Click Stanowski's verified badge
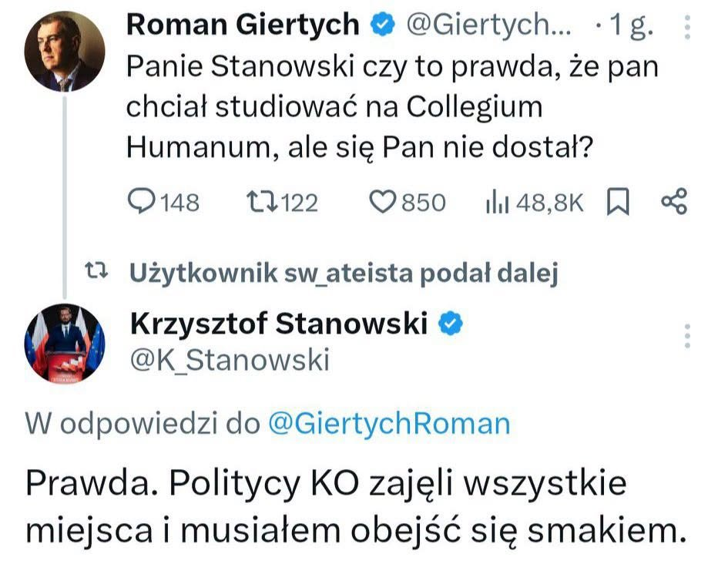 click(451, 324)
